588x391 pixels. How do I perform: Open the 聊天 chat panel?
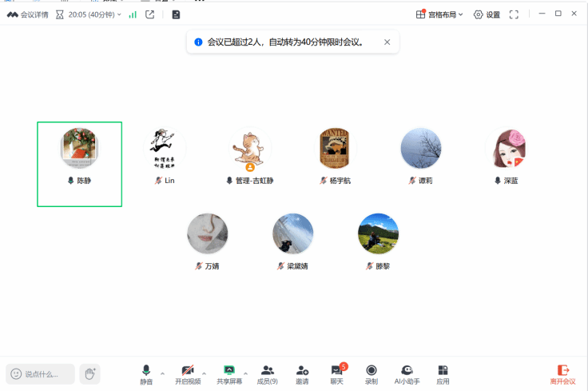336,373
